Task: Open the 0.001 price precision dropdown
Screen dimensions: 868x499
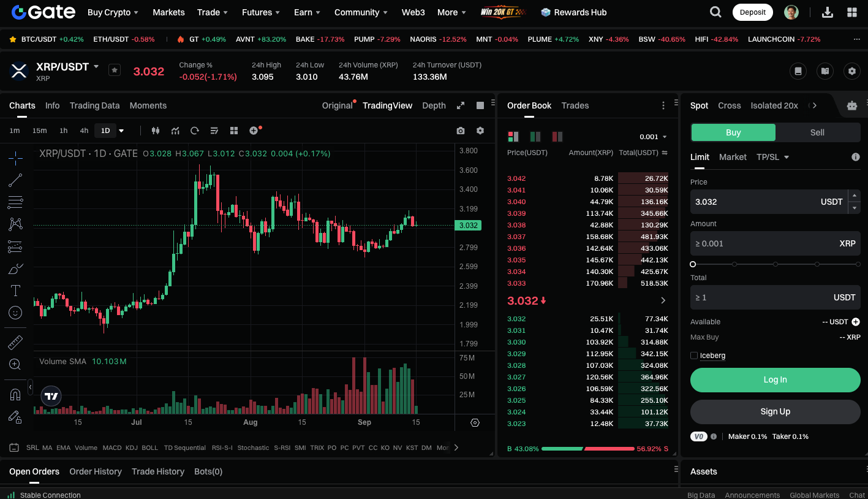Action: coord(653,137)
